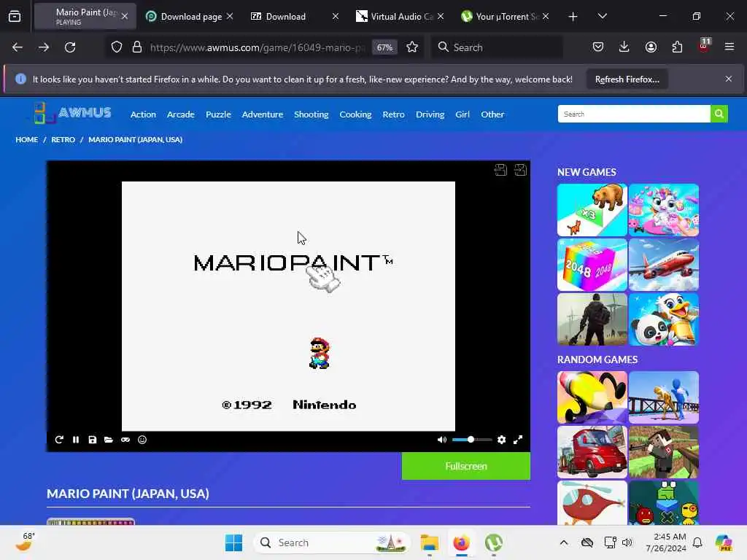Open the Girl games category
747x560 pixels.
462,114
